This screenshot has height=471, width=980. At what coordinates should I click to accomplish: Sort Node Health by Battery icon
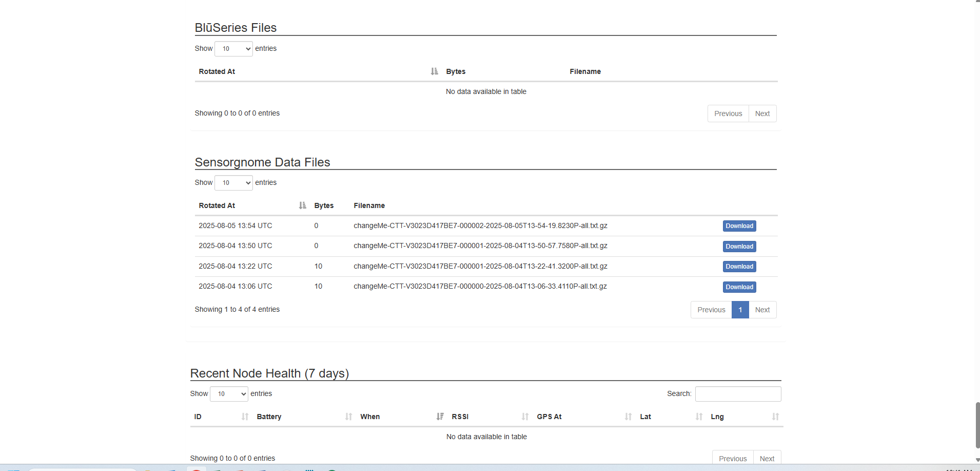pos(348,417)
